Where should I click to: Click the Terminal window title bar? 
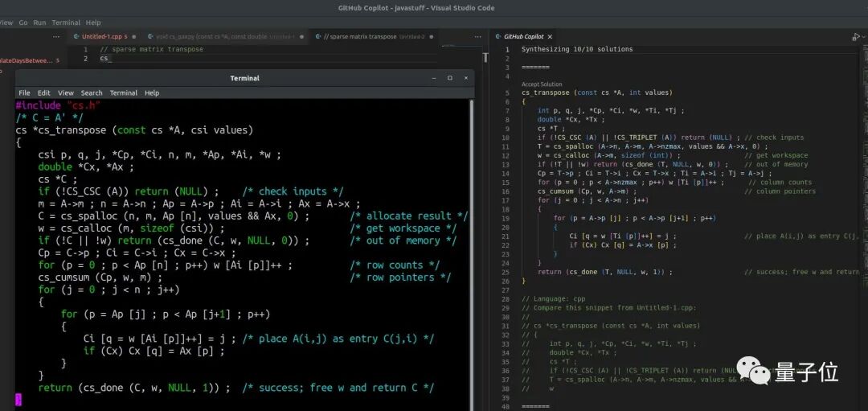244,78
